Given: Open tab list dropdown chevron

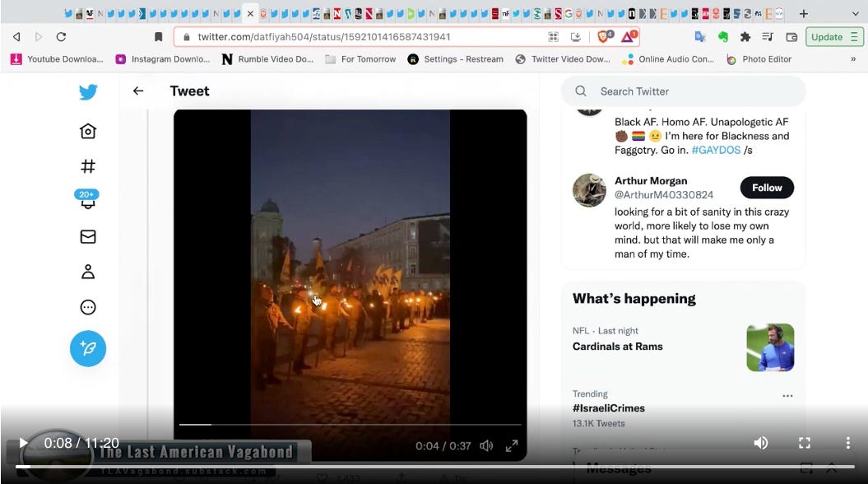Looking at the screenshot, I should 856,13.
